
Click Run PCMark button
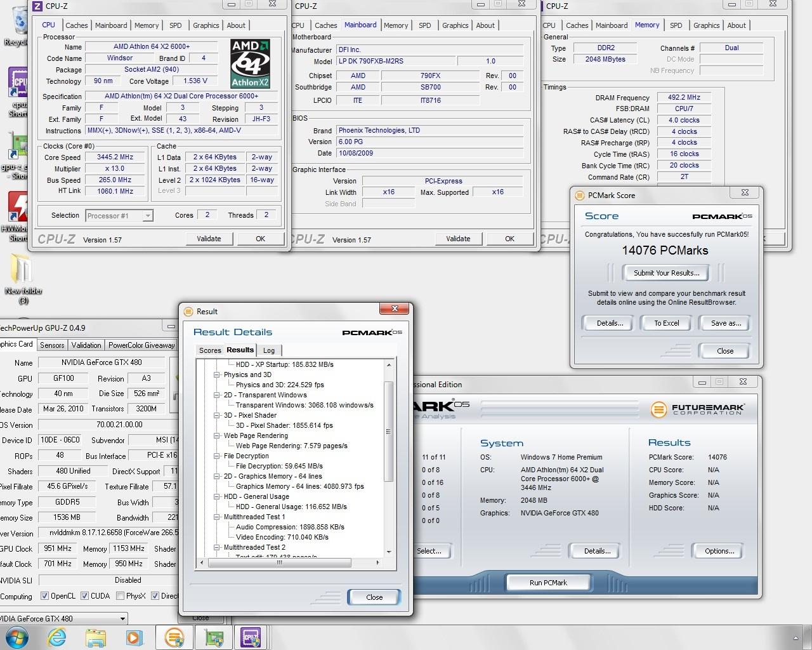[x=548, y=582]
